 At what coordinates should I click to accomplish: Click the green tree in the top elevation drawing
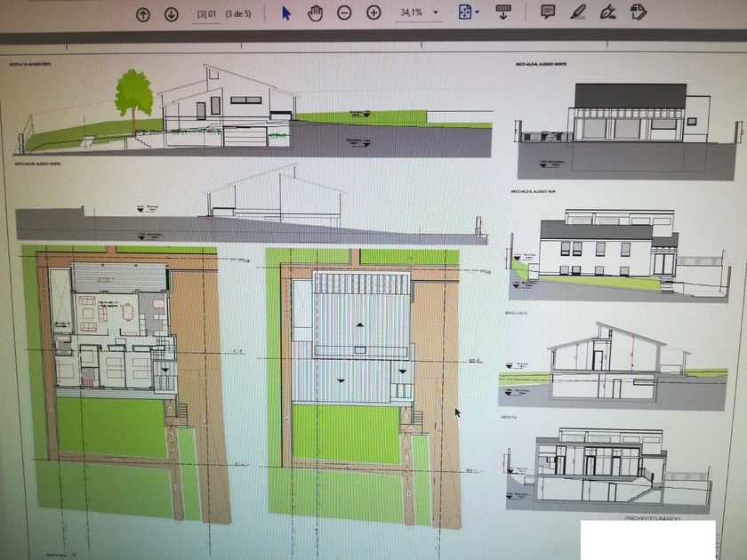[134, 95]
